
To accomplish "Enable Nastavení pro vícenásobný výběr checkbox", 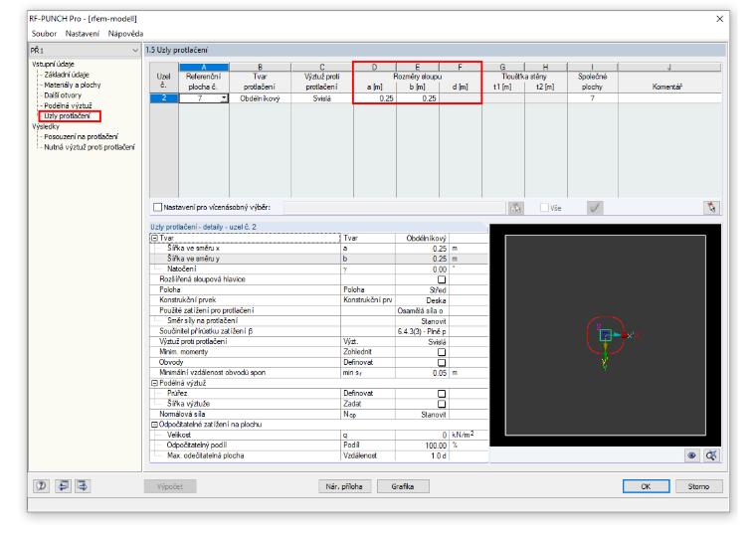I will point(157,207).
